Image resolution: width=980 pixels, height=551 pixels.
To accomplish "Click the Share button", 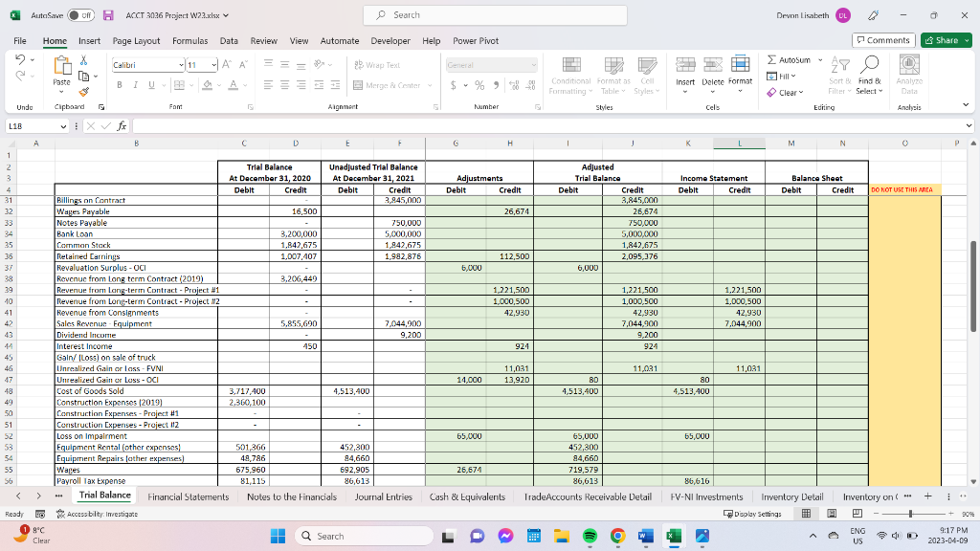I will (945, 40).
